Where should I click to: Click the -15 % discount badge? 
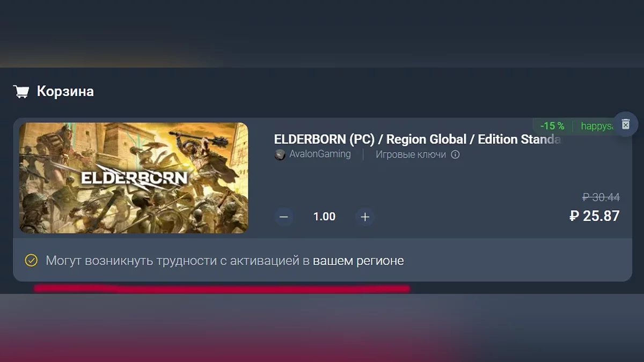[x=552, y=126]
